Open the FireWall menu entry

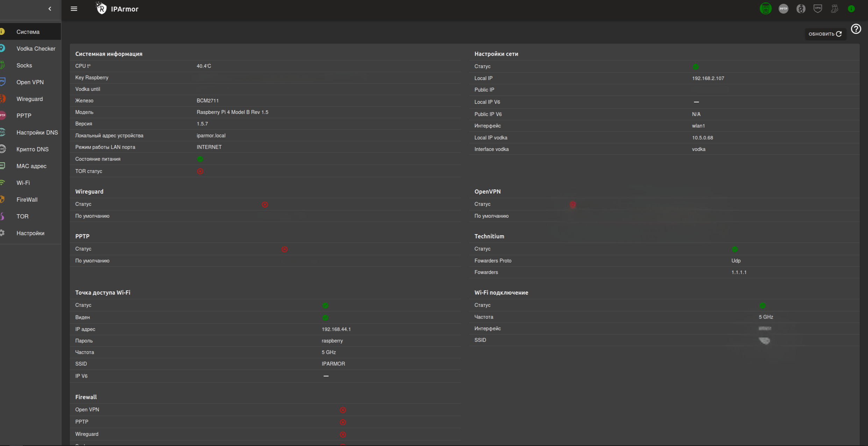(x=27, y=200)
